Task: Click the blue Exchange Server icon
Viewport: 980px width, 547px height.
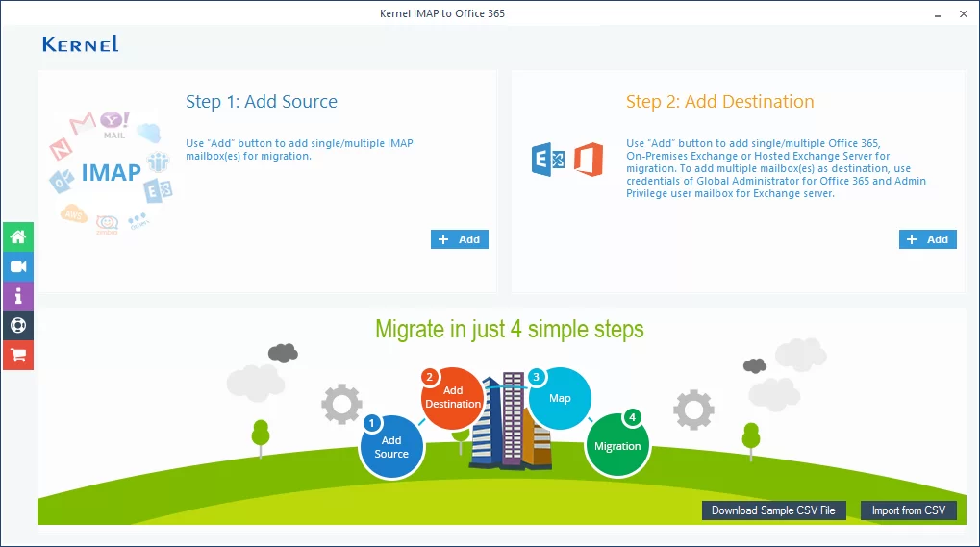Action: point(548,160)
